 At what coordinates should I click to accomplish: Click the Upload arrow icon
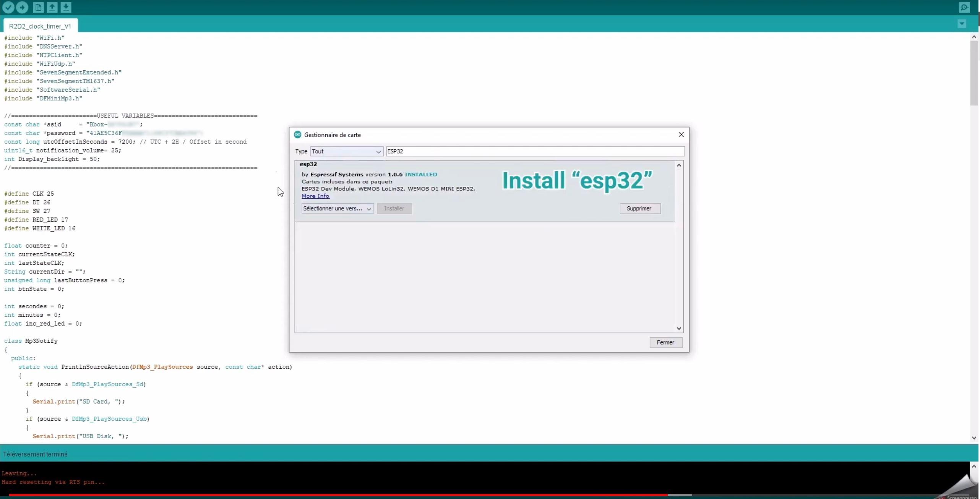(22, 7)
